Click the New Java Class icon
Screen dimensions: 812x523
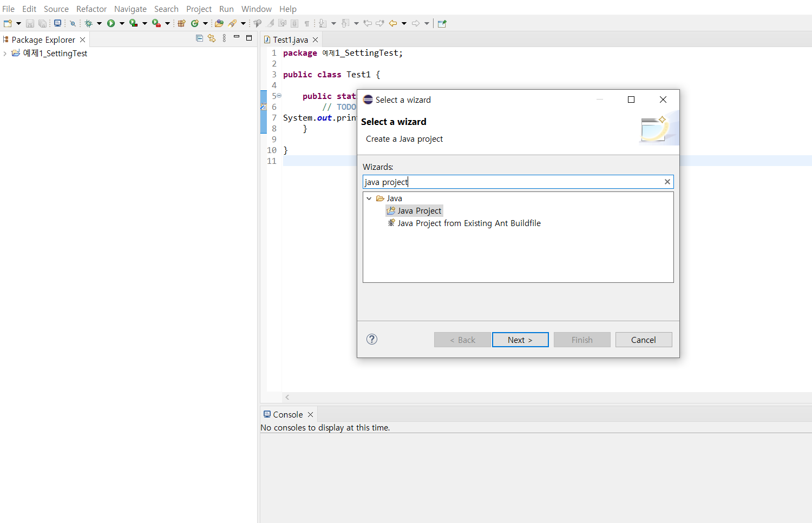click(x=195, y=23)
